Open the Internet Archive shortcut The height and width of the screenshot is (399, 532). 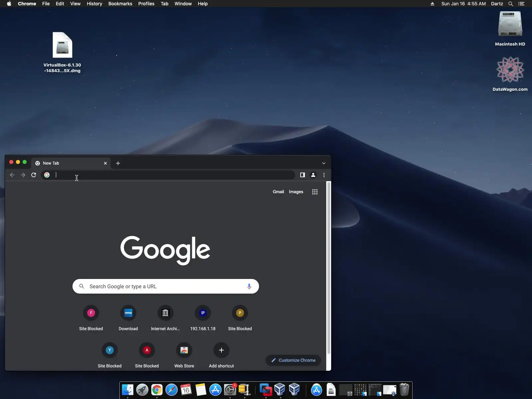pyautogui.click(x=166, y=318)
